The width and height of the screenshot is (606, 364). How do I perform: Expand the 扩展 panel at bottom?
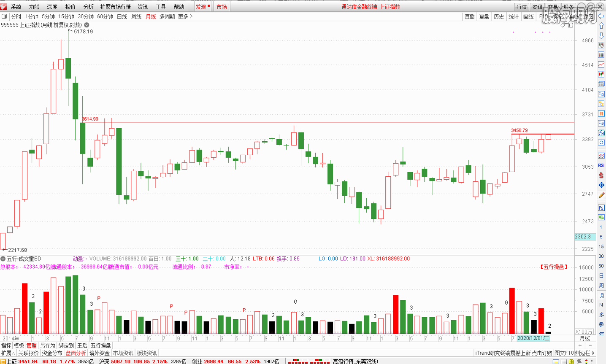(8, 353)
